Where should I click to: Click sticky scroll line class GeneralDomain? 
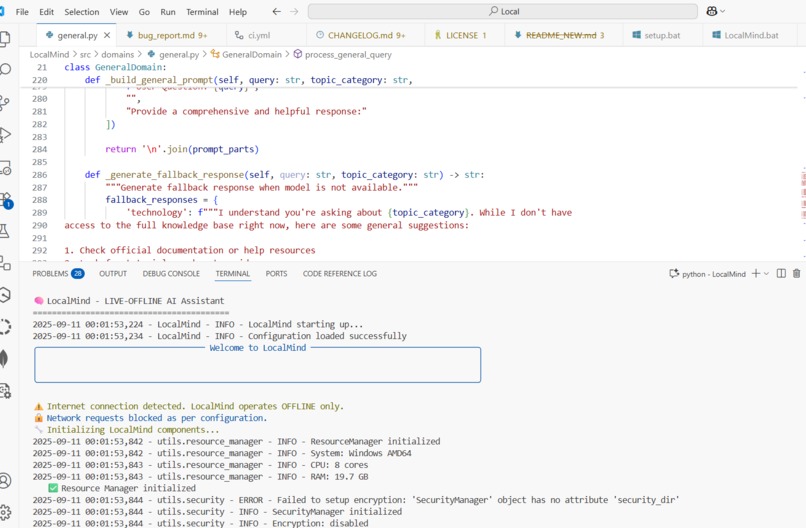116,67
